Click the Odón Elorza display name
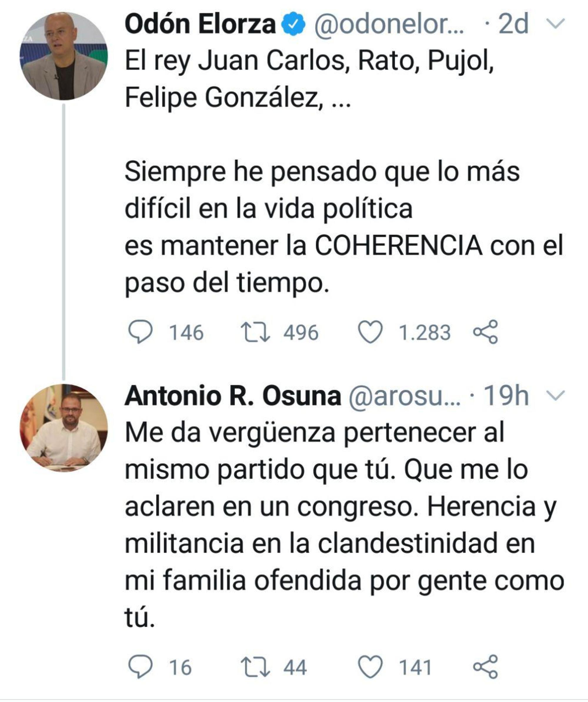The image size is (588, 702). pos(200,24)
